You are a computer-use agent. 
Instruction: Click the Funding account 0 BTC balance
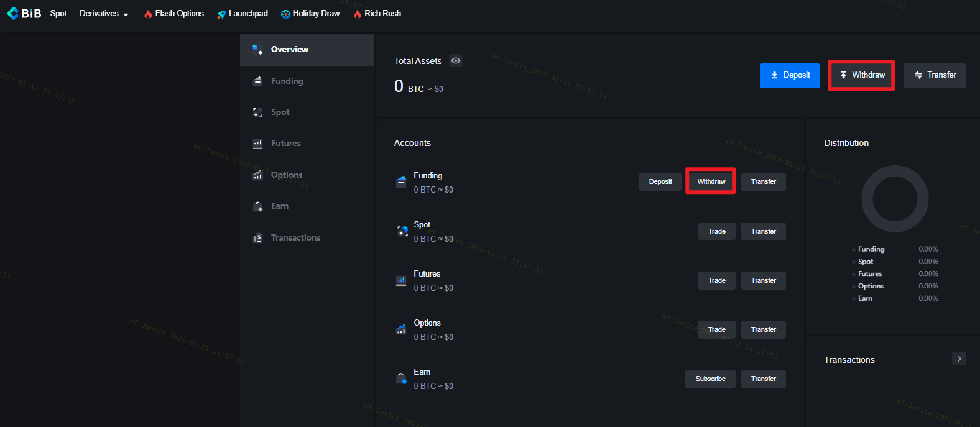(x=433, y=190)
